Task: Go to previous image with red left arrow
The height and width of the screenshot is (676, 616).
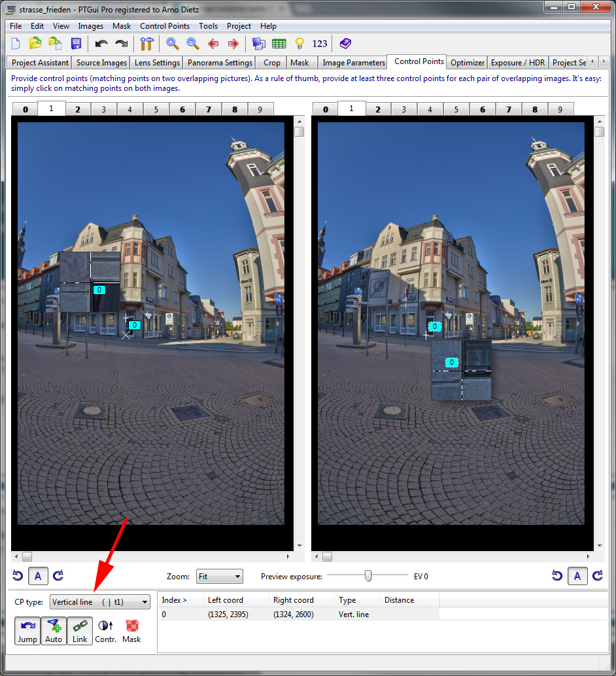Action: click(213, 44)
